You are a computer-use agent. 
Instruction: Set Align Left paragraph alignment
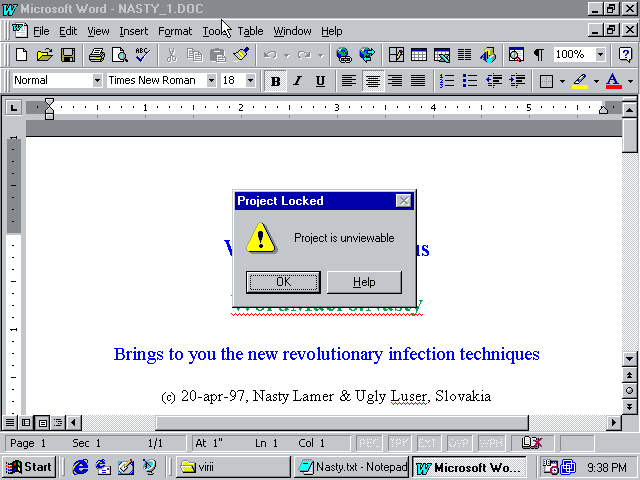pyautogui.click(x=349, y=81)
